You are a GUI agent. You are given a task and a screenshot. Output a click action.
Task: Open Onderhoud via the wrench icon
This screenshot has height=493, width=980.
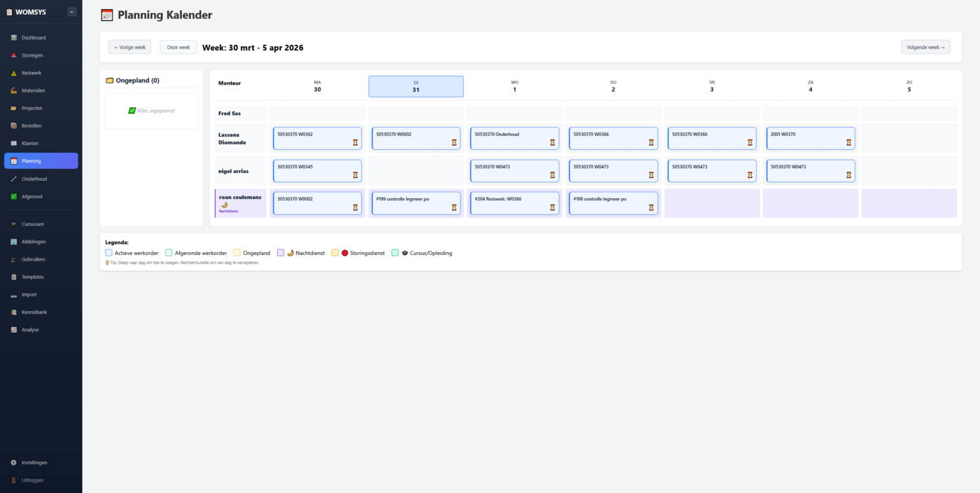click(x=13, y=179)
